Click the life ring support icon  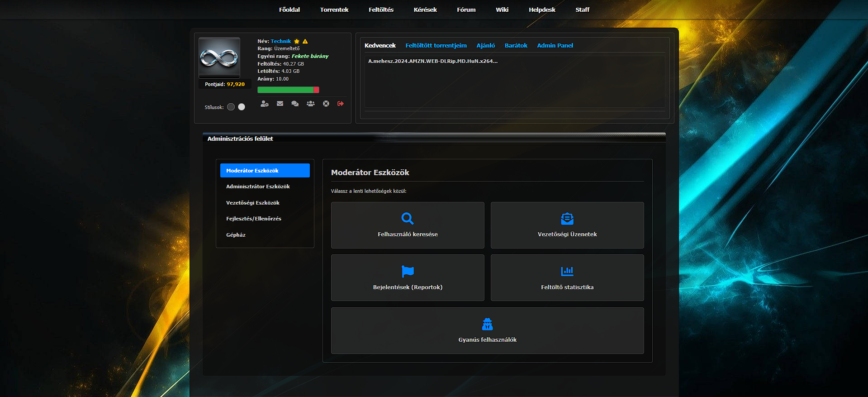(x=326, y=104)
